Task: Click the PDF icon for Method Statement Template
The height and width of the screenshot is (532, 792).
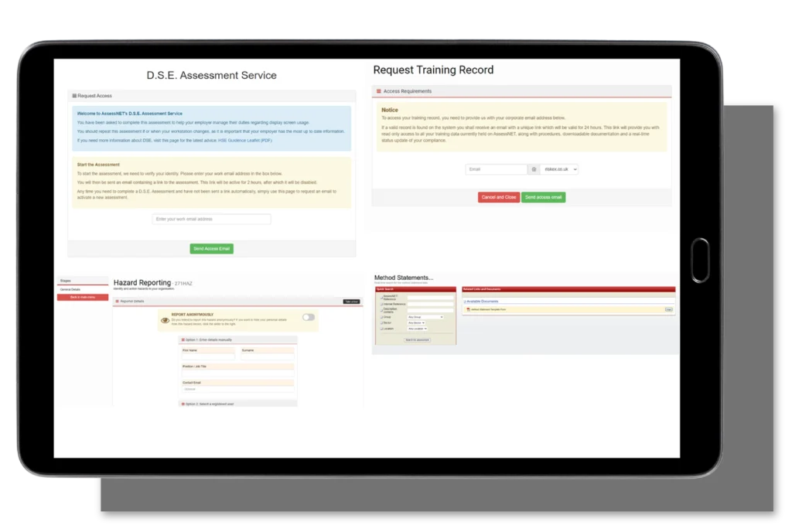Action: [x=467, y=309]
